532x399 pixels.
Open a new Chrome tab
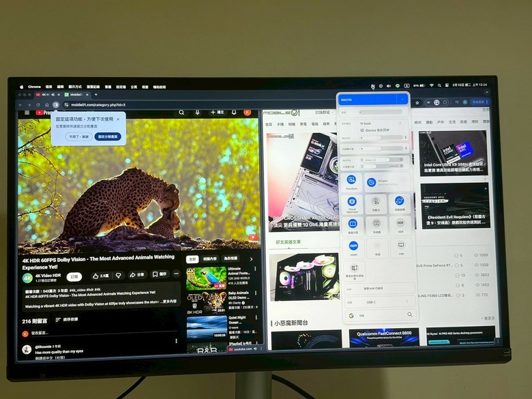pos(96,95)
